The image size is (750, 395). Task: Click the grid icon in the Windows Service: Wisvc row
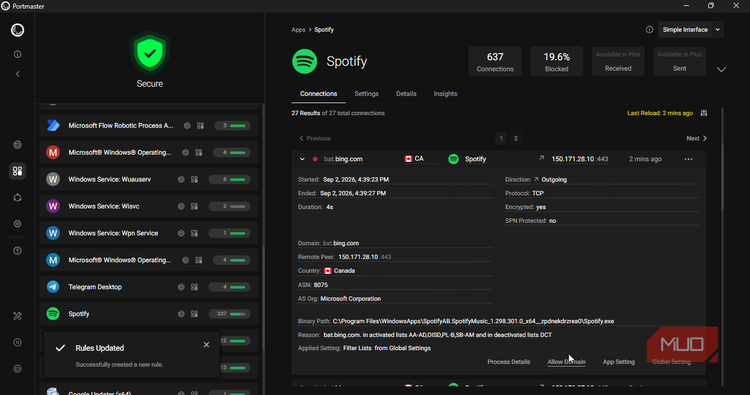click(x=194, y=207)
